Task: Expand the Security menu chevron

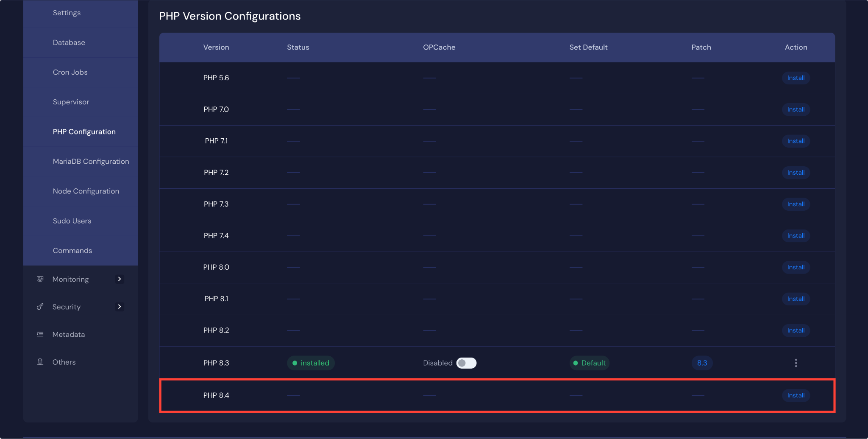Action: [120, 307]
